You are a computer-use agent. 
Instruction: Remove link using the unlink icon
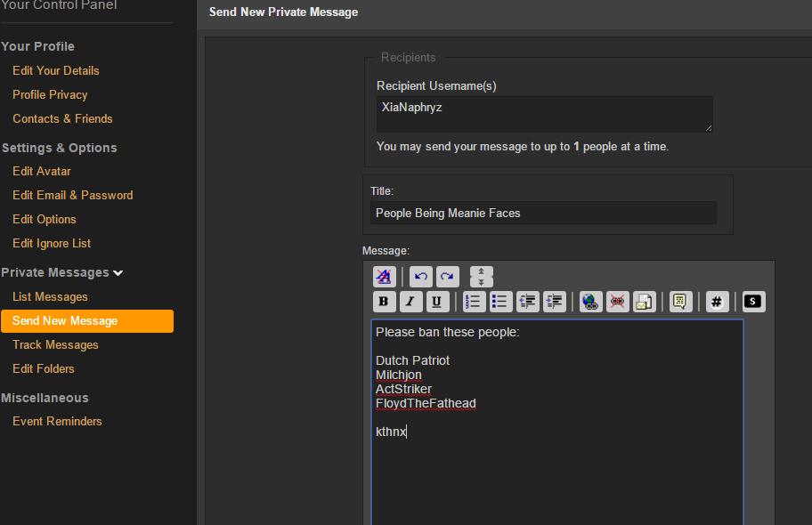617,302
